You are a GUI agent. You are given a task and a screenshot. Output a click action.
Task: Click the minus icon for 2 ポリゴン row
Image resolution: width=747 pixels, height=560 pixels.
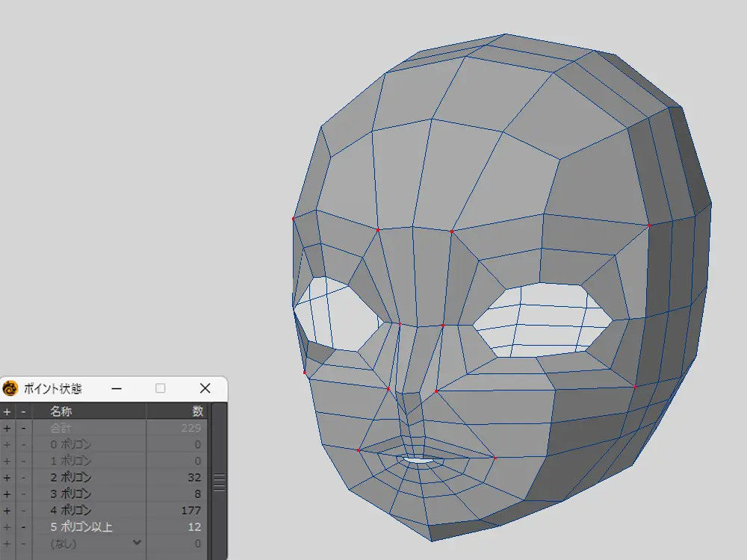[x=23, y=477]
